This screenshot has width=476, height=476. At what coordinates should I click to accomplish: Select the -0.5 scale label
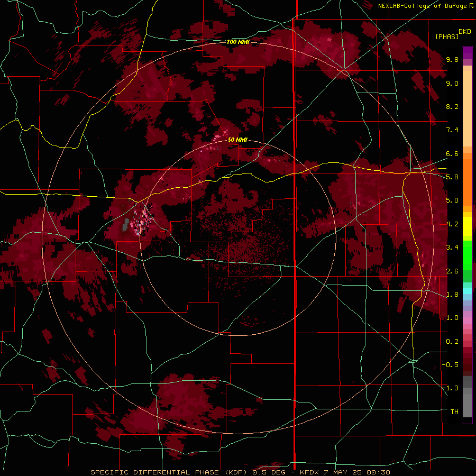450,365
